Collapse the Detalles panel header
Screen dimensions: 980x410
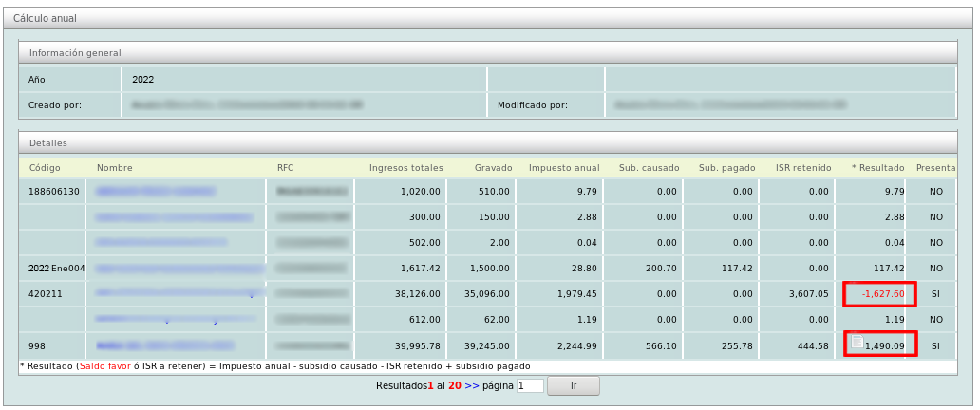pyautogui.click(x=48, y=142)
